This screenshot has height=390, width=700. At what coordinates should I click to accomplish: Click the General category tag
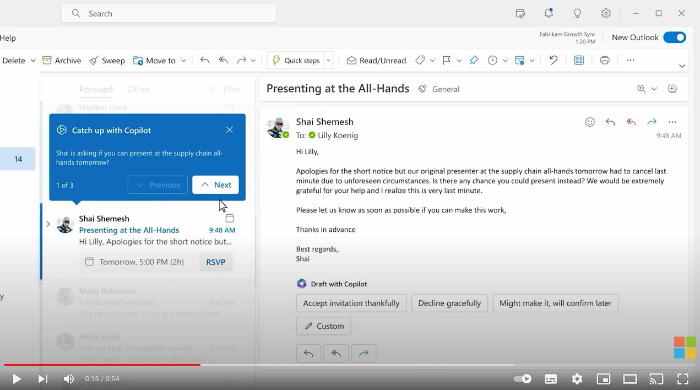[439, 89]
